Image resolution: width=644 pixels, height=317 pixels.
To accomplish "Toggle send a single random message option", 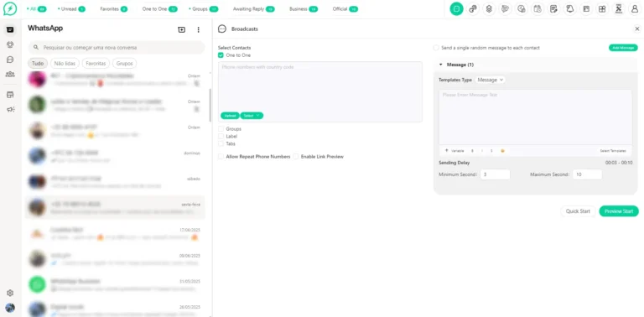I will (436, 48).
